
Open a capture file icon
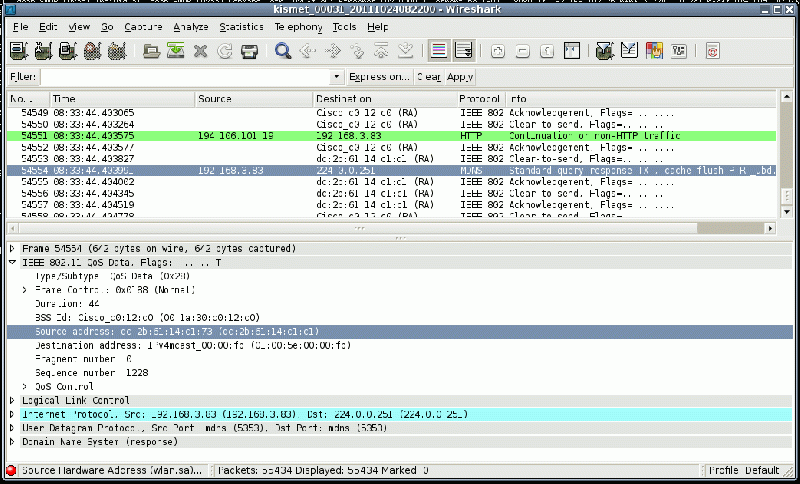(152, 51)
